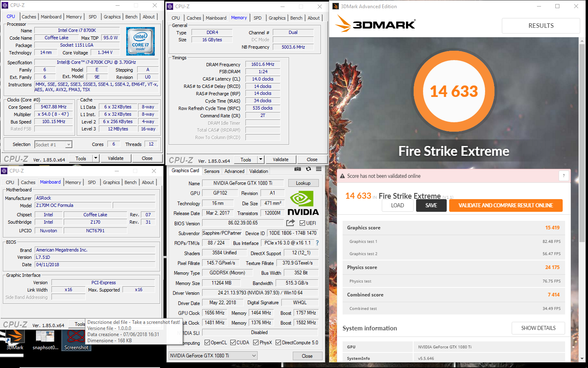The width and height of the screenshot is (588, 368).
Task: Open Bench tab in Mainboard-tab window
Action: [x=131, y=182]
